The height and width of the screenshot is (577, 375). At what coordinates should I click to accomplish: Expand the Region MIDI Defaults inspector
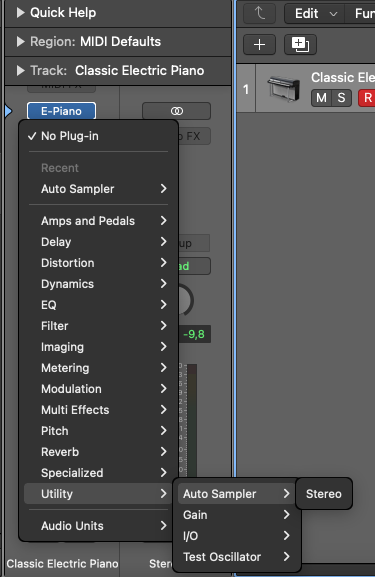coord(21,42)
